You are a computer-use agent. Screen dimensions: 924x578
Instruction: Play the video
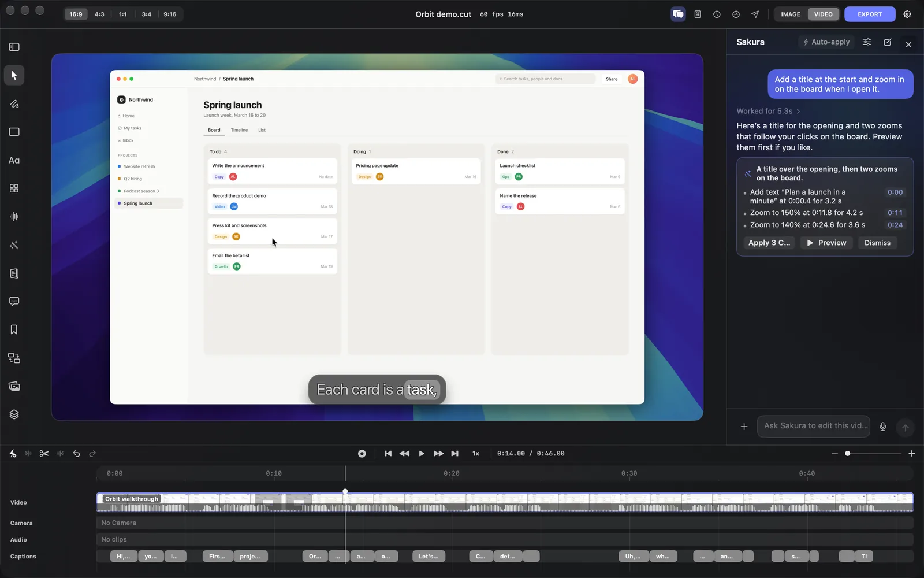(x=422, y=454)
